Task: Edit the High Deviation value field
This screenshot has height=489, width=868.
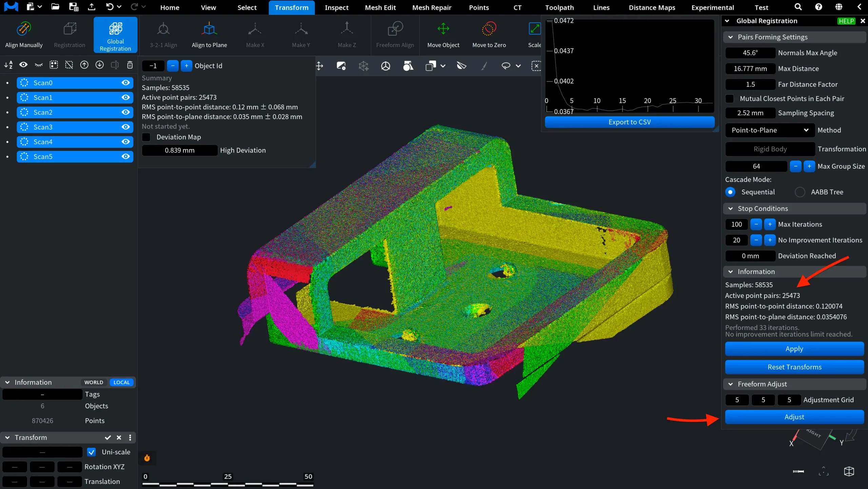Action: (x=180, y=150)
